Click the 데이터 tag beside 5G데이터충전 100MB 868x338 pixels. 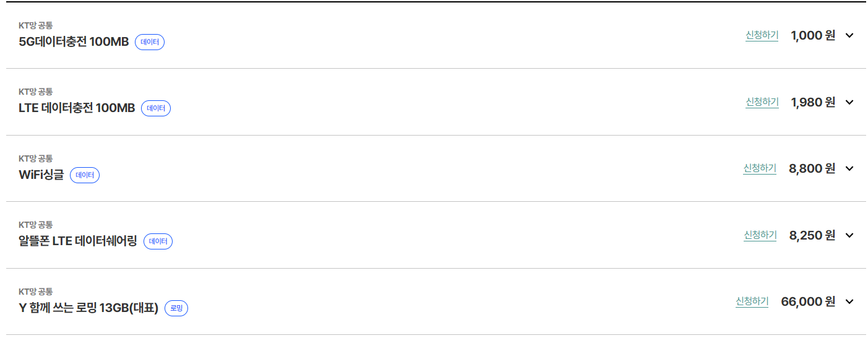tap(150, 42)
